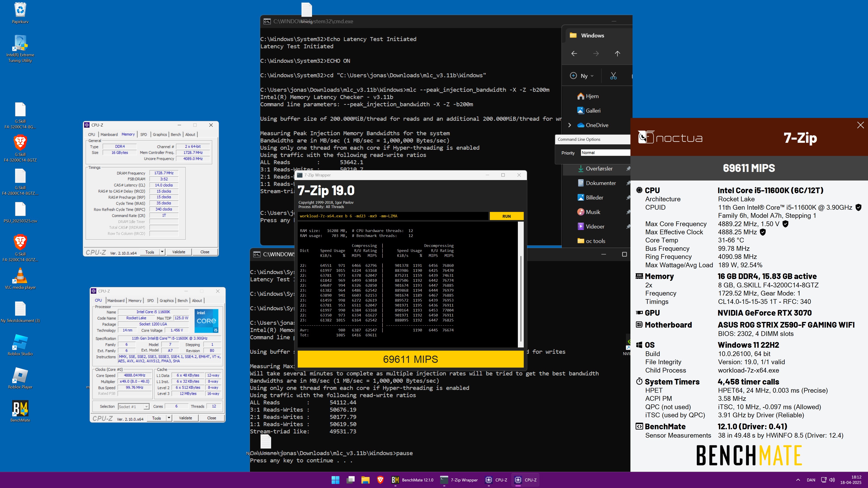Click the Explorer up-directory arrow
868x488 pixels.
[617, 54]
